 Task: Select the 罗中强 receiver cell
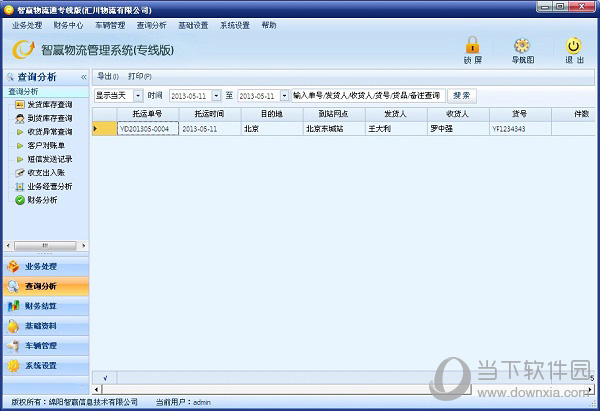458,129
